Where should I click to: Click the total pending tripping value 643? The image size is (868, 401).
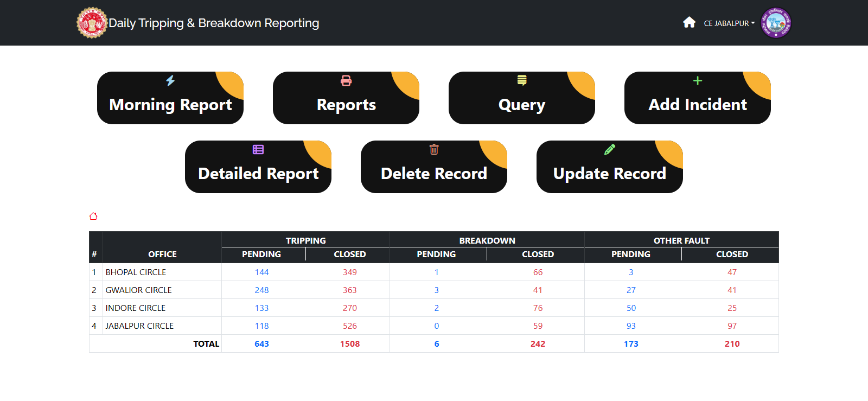pyautogui.click(x=262, y=344)
